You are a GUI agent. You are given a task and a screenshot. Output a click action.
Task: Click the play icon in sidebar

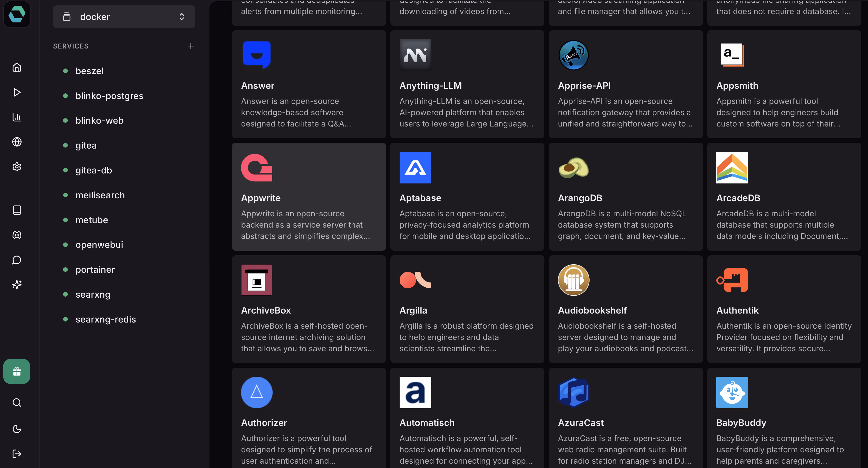click(x=17, y=92)
